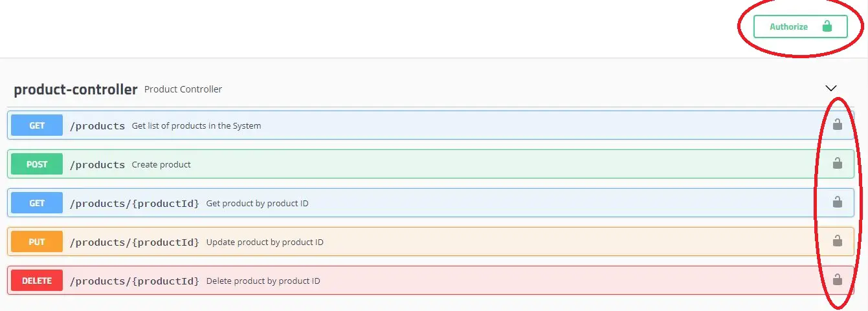Click the orange PUT method badge
This screenshot has height=311, width=868.
point(37,242)
